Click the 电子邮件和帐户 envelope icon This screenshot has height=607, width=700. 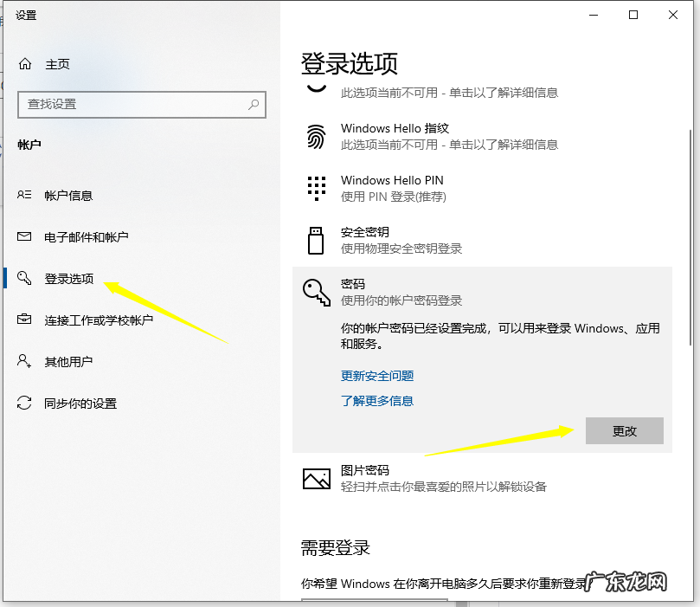point(26,236)
